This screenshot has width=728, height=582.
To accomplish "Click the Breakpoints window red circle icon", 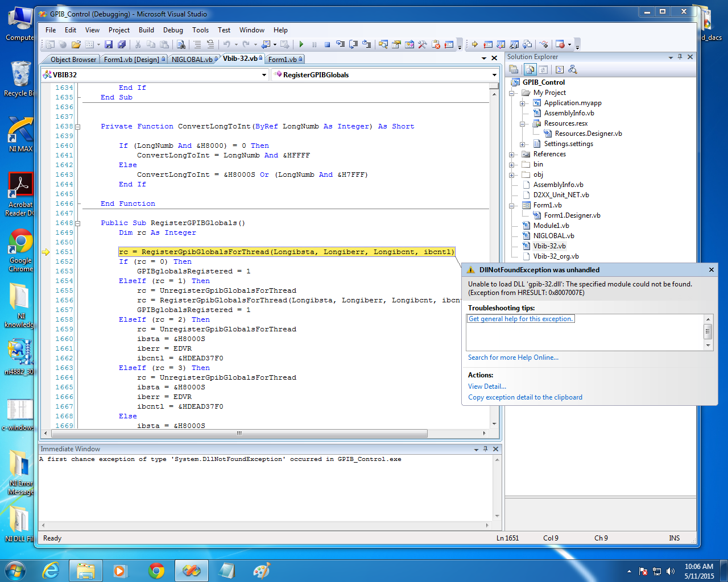I will (x=560, y=44).
